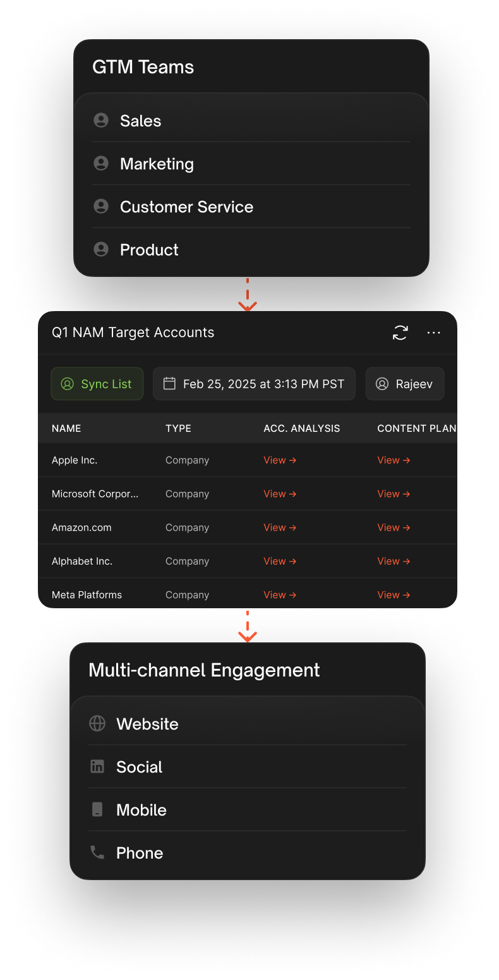Click the person icon beside Product
This screenshot has width=499, height=980.
101,249
